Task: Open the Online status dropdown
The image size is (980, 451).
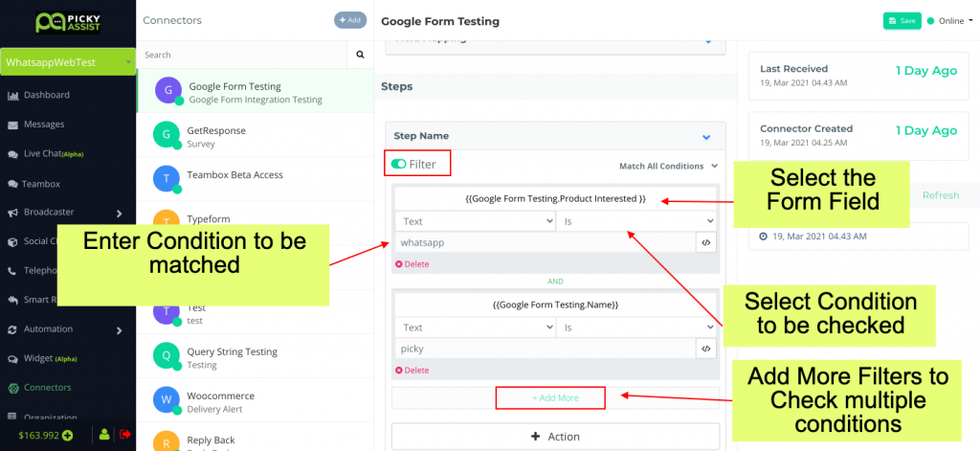Action: tap(950, 21)
